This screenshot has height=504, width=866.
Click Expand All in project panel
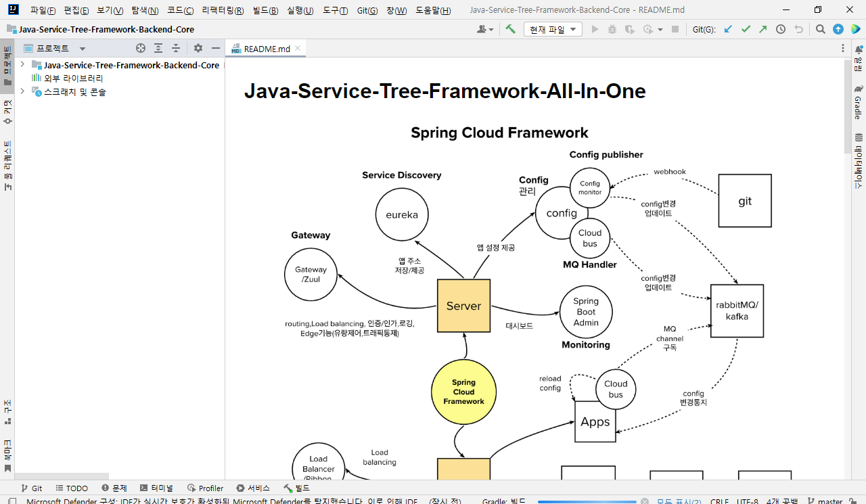[158, 48]
